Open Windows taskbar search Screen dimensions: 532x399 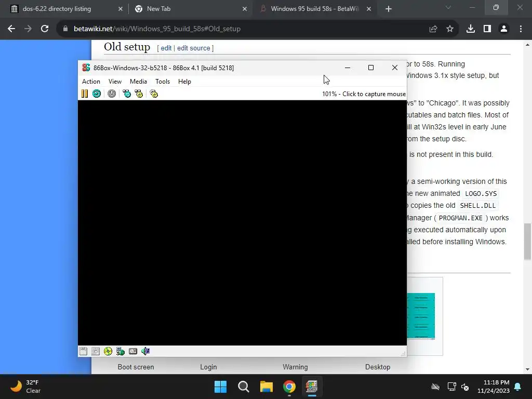point(244,387)
